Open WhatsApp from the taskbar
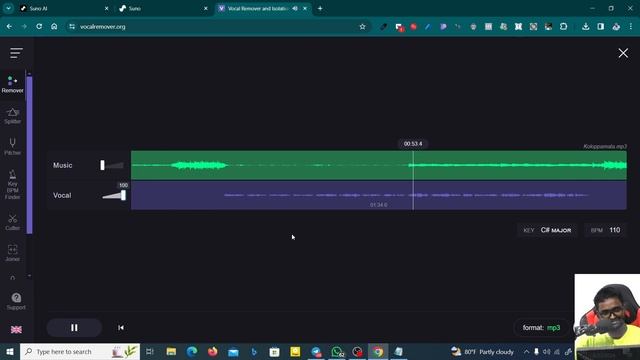Image resolution: width=640 pixels, height=360 pixels. (x=337, y=351)
